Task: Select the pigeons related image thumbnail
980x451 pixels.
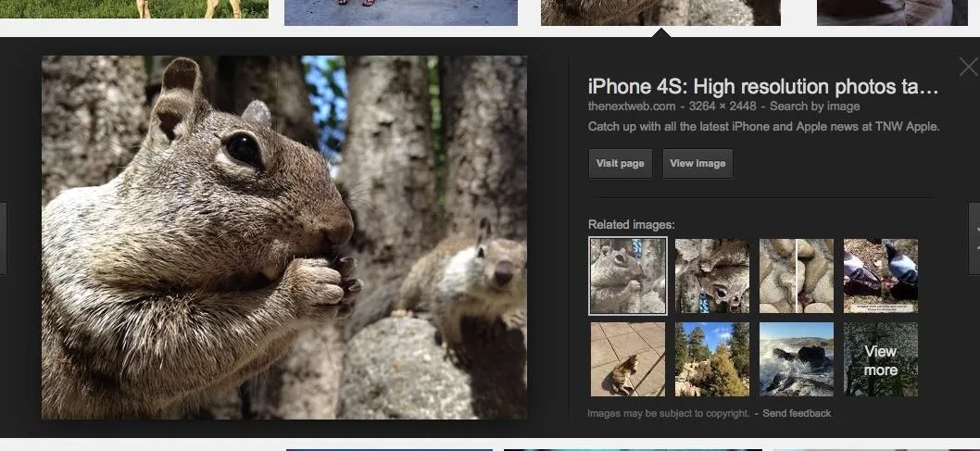Action: tap(881, 275)
